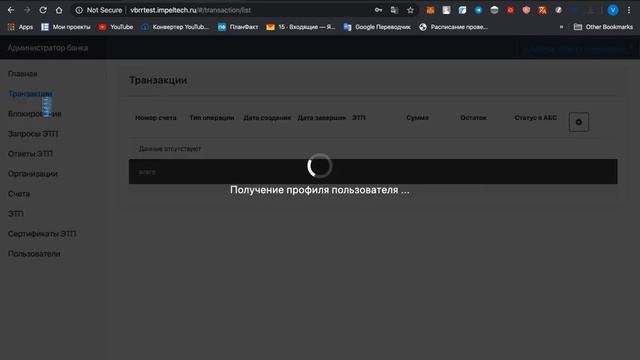Click the Транзакции page heading
Viewport: 640px width, 360px height.
tap(158, 80)
